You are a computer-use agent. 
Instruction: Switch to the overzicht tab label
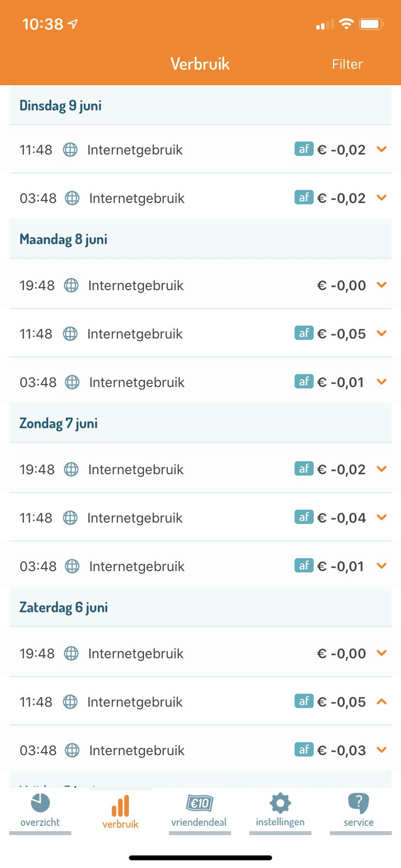coord(40,822)
